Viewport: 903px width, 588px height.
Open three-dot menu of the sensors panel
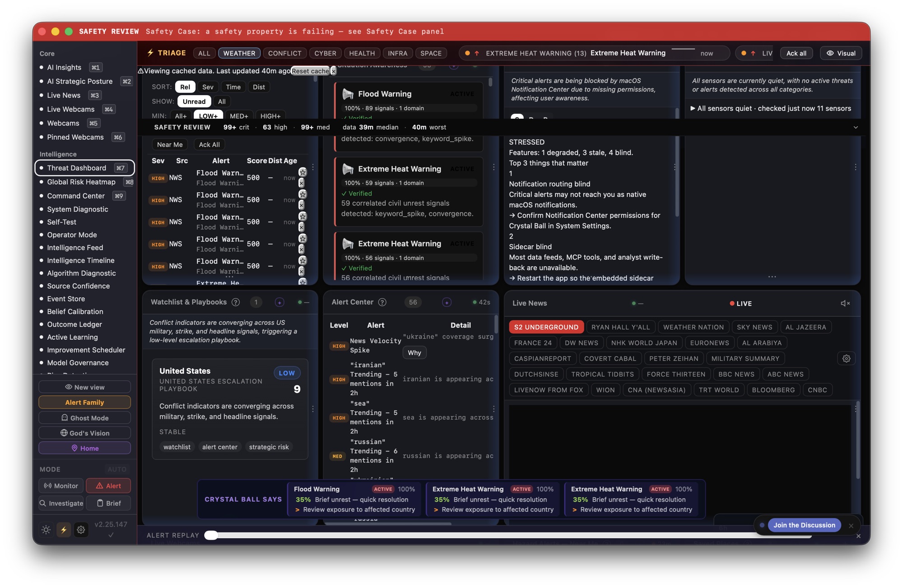(x=856, y=167)
